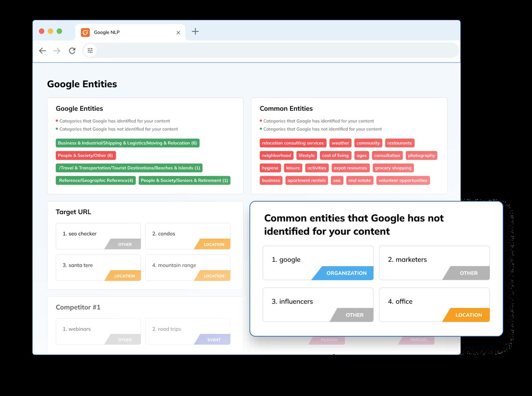Click the red macOS close window dot
The width and height of the screenshot is (532, 396).
[42, 31]
